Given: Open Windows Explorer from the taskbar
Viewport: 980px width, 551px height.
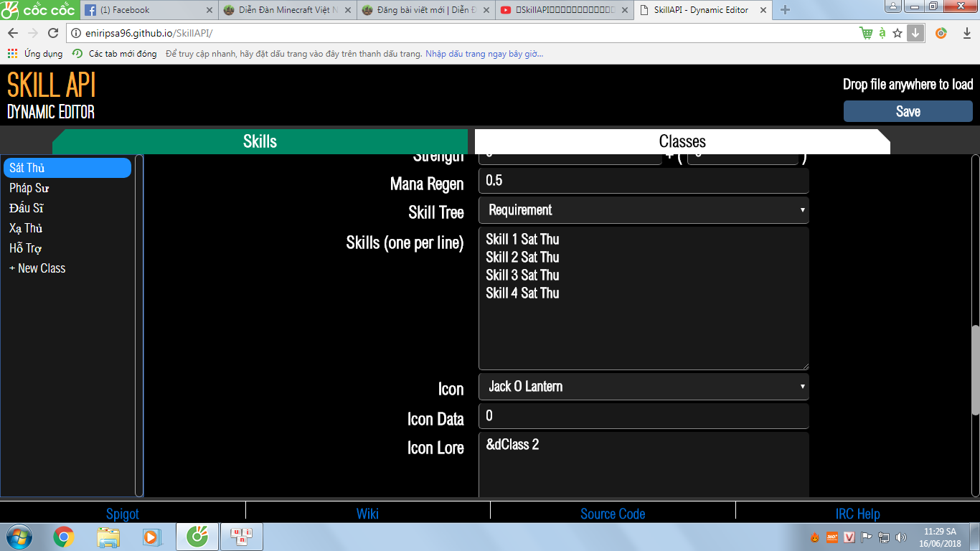Looking at the screenshot, I should tap(108, 537).
